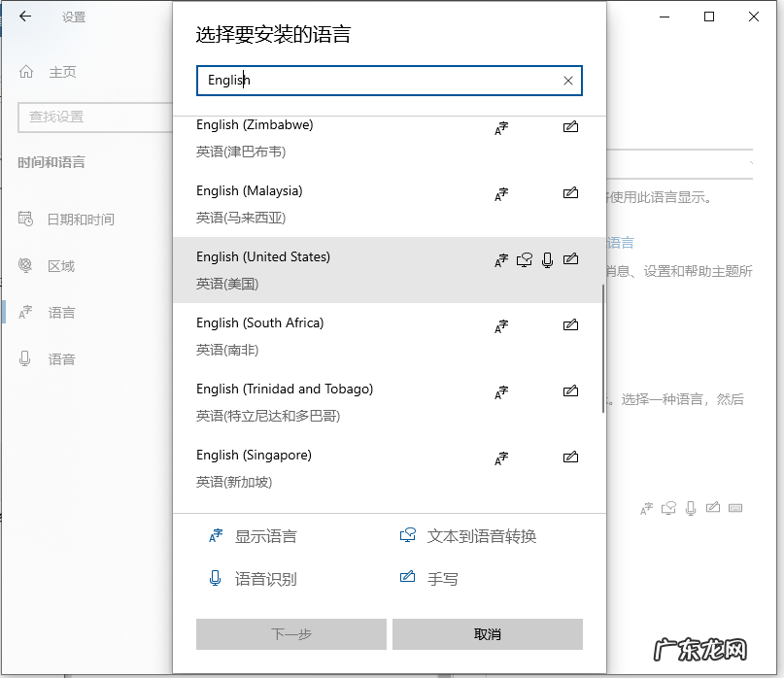This screenshot has width=784, height=678.
Task: Click handwriting icon next to English (Singapore)
Action: click(570, 457)
